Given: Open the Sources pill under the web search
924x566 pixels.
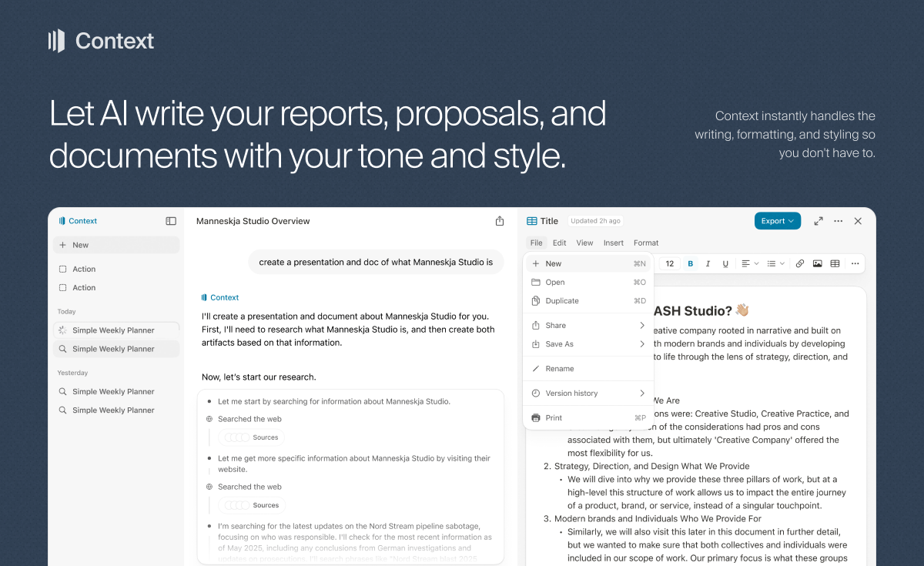Looking at the screenshot, I should click(x=251, y=437).
